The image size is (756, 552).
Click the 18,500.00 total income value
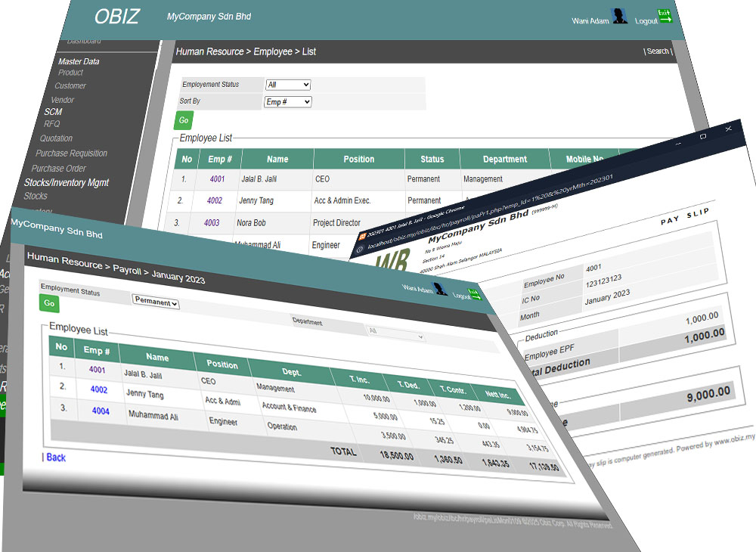(x=397, y=455)
